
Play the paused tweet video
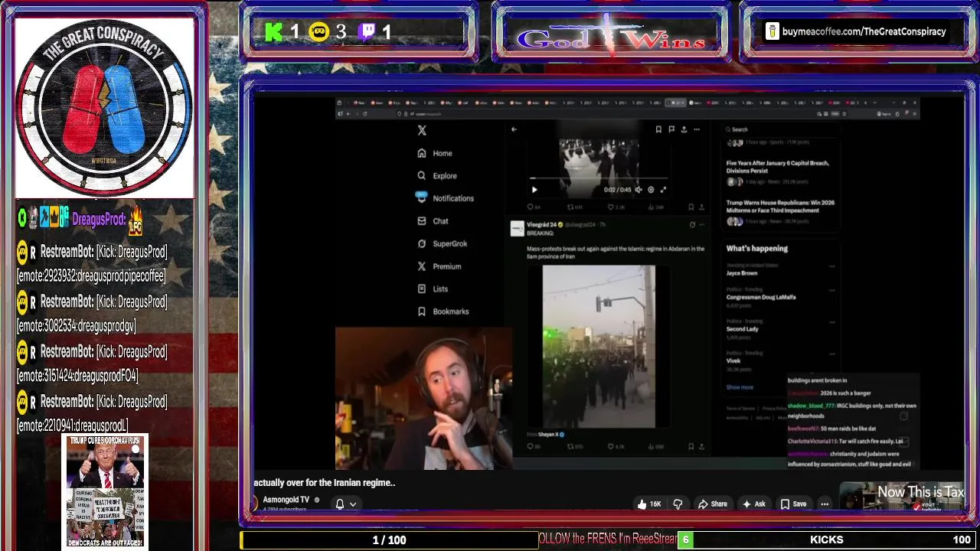[x=534, y=190]
